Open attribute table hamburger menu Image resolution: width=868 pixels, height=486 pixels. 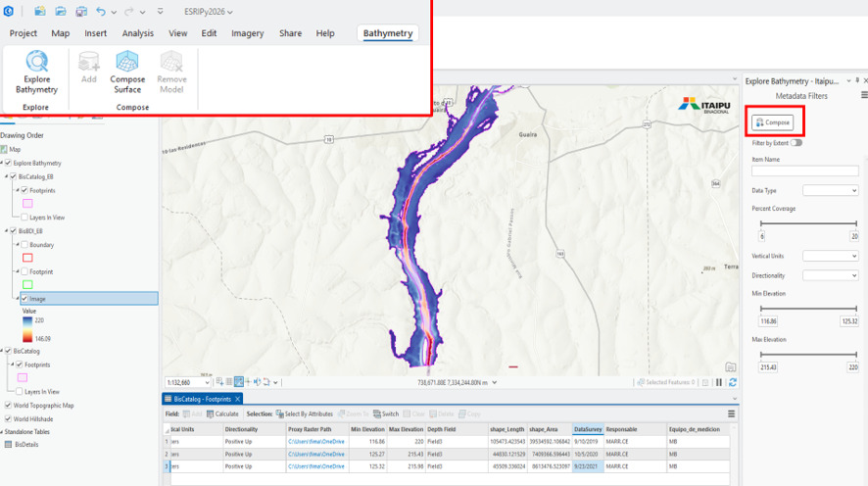731,414
